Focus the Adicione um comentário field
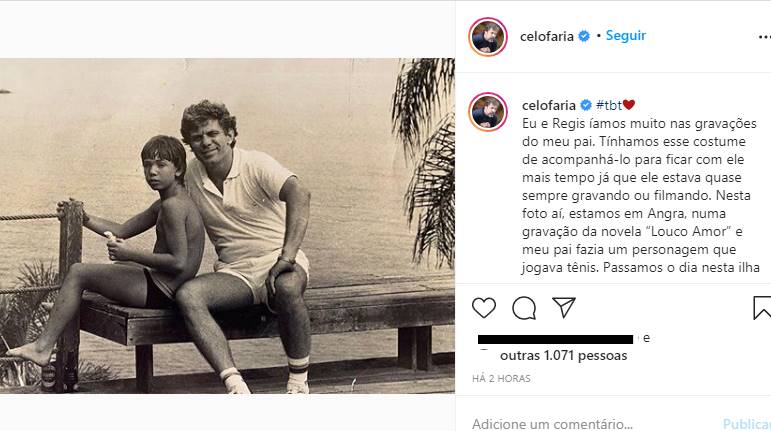 point(580,423)
